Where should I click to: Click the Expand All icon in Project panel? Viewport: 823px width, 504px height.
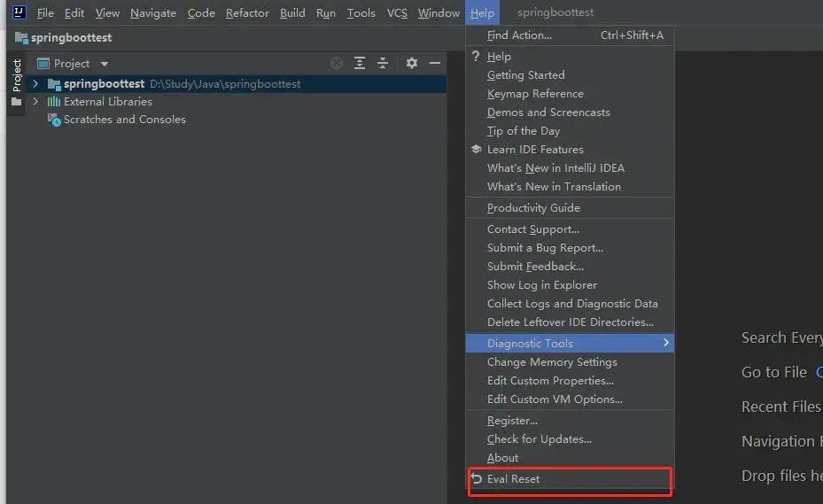click(360, 63)
